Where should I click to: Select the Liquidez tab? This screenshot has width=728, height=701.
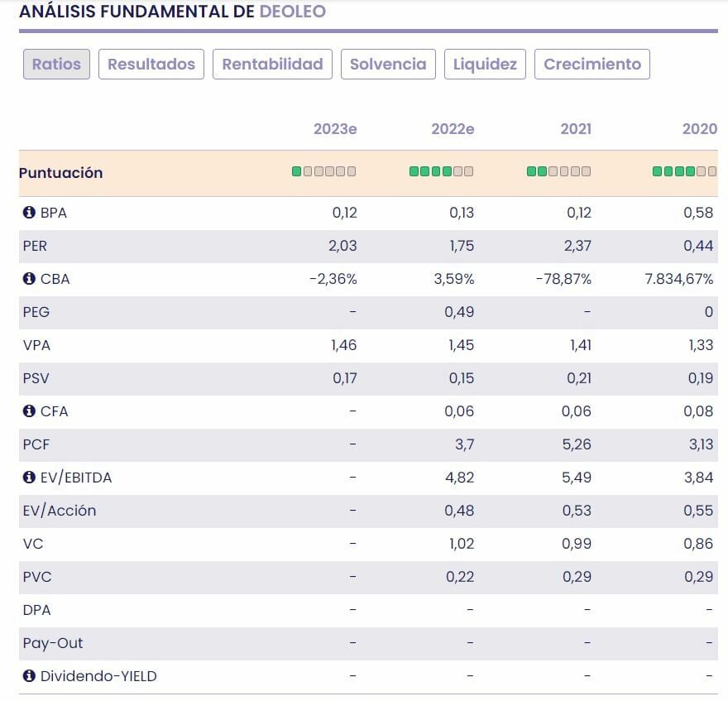485,64
